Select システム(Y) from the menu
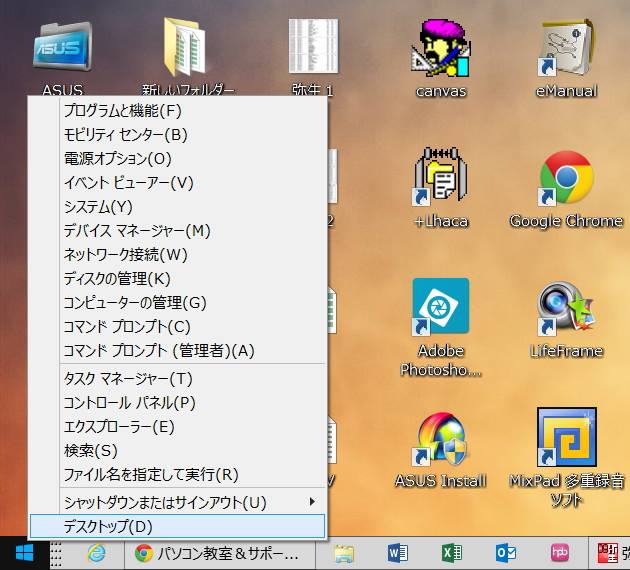This screenshot has width=630, height=570. (x=177, y=207)
